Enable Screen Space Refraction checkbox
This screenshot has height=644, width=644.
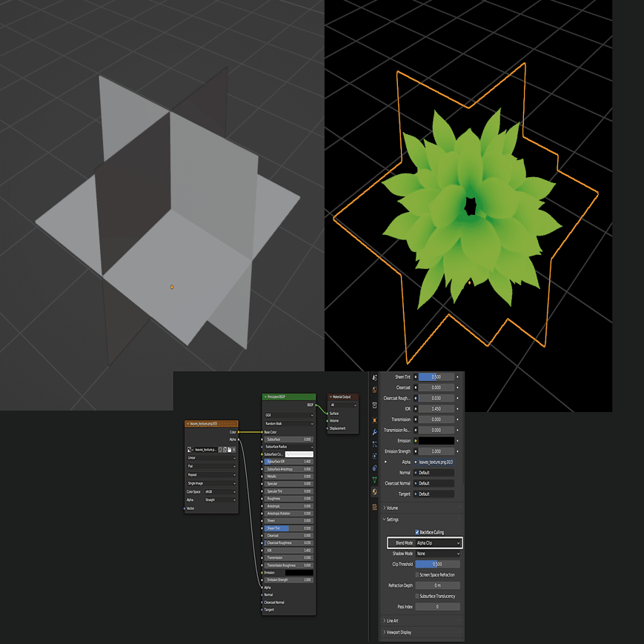click(417, 575)
